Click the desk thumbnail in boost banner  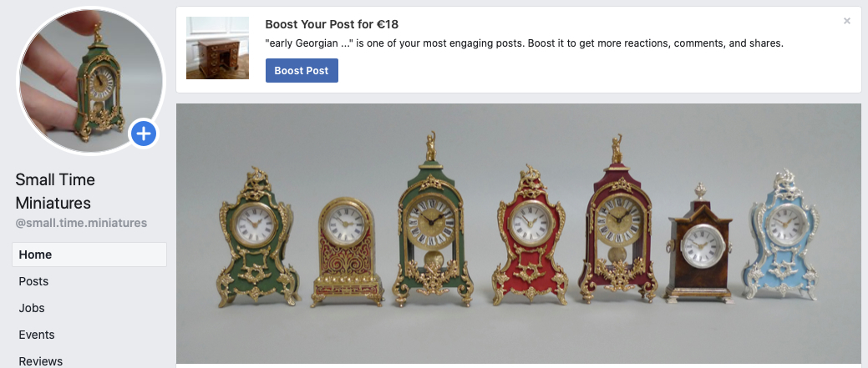(x=217, y=48)
